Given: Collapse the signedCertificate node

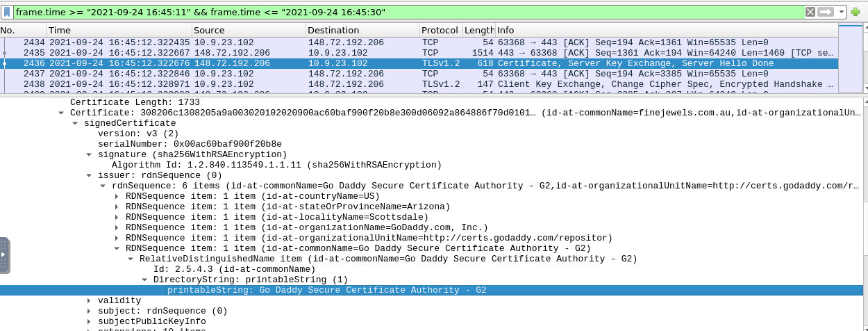Looking at the screenshot, I should pos(76,123).
